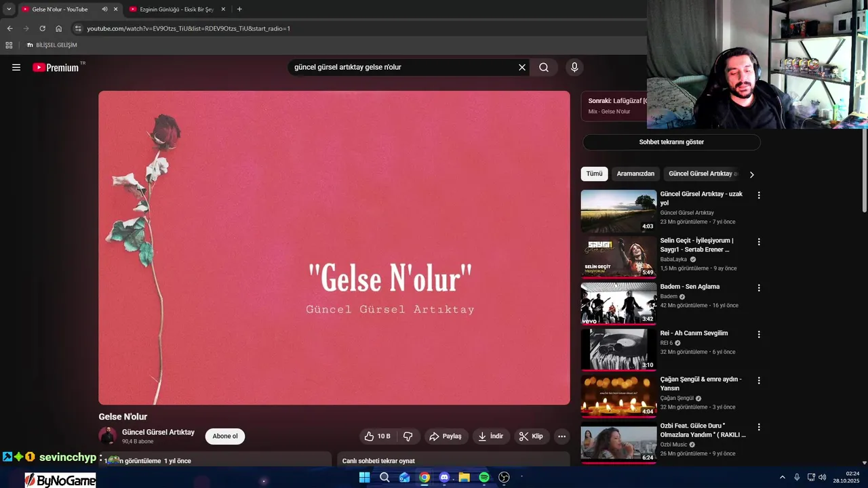The image size is (868, 488).
Task: Select the Aramanızdan filter chip
Action: (x=635, y=174)
